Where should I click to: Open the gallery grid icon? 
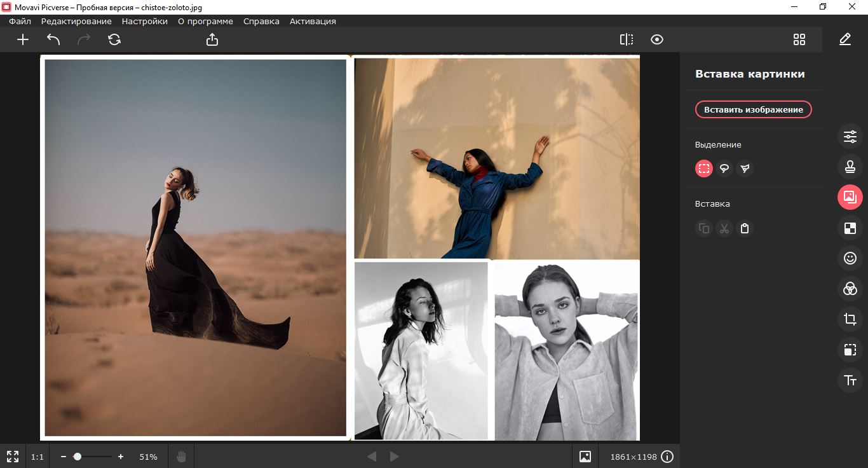click(799, 39)
